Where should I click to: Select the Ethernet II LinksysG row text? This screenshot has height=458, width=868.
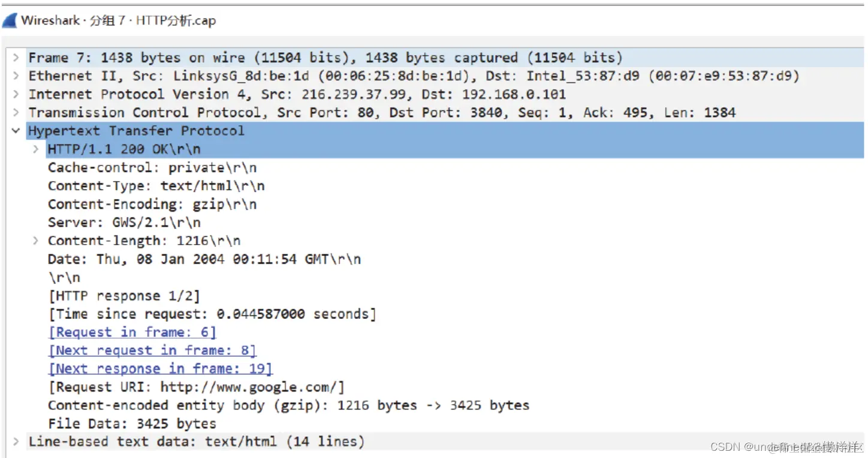tap(414, 76)
